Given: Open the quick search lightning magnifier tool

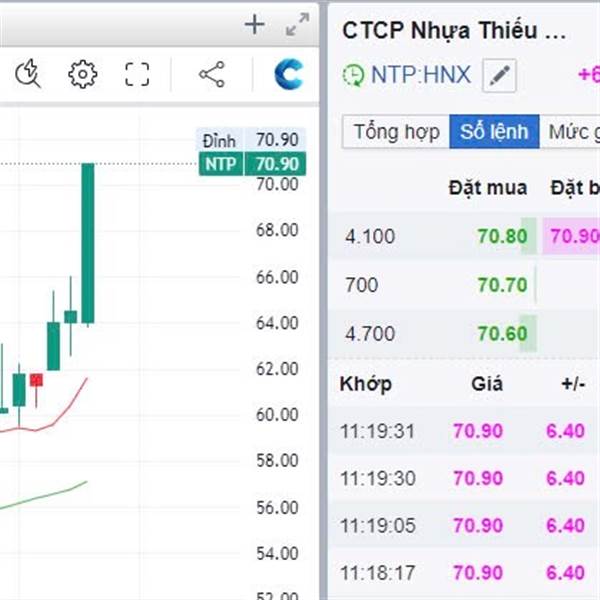Looking at the screenshot, I should (x=28, y=73).
